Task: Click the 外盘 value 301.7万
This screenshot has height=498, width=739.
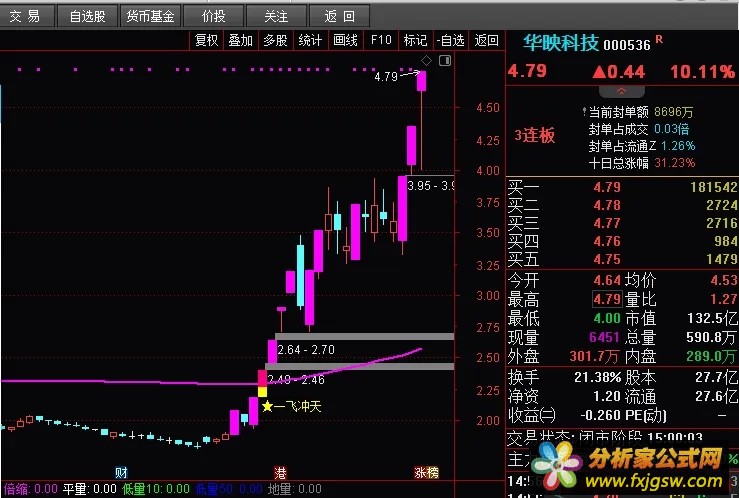Action: pyautogui.click(x=594, y=356)
